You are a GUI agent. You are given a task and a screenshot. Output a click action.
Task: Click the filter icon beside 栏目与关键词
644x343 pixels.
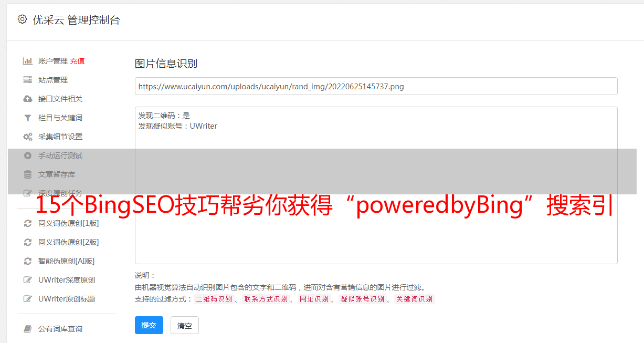point(28,118)
